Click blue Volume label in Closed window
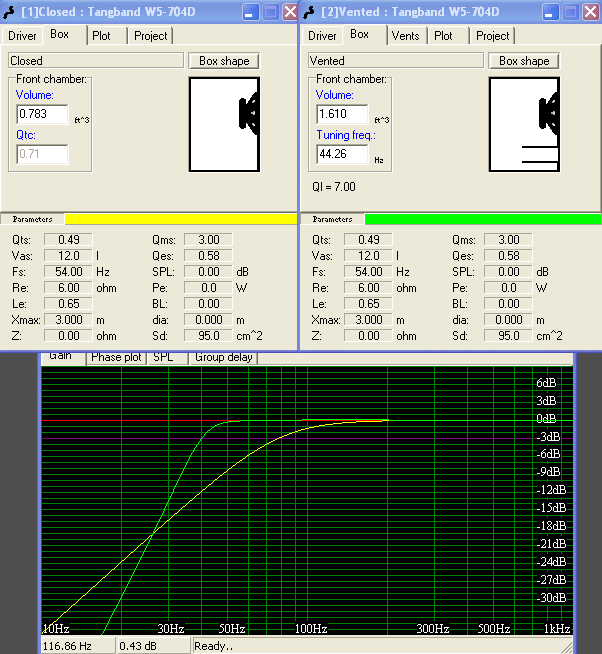The width and height of the screenshot is (602, 654). click(35, 95)
